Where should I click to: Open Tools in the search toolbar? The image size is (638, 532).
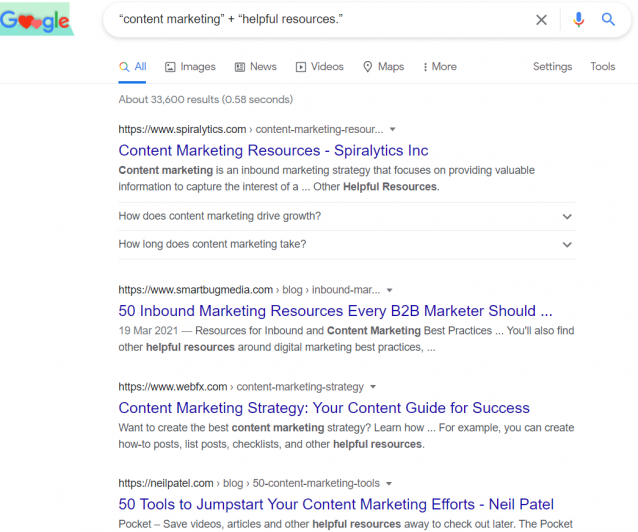coord(603,66)
